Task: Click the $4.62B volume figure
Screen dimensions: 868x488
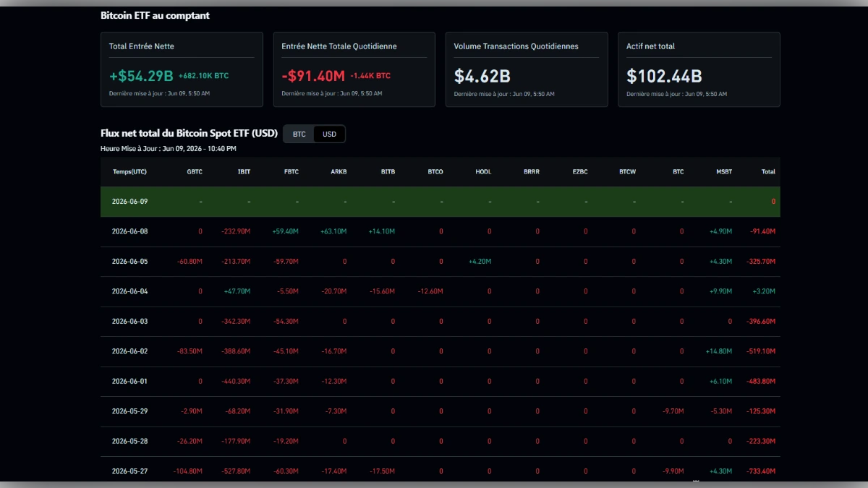Action: click(x=482, y=76)
